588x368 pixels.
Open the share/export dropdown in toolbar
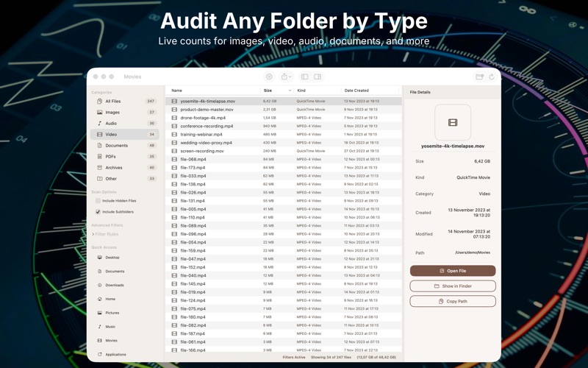[x=286, y=77]
